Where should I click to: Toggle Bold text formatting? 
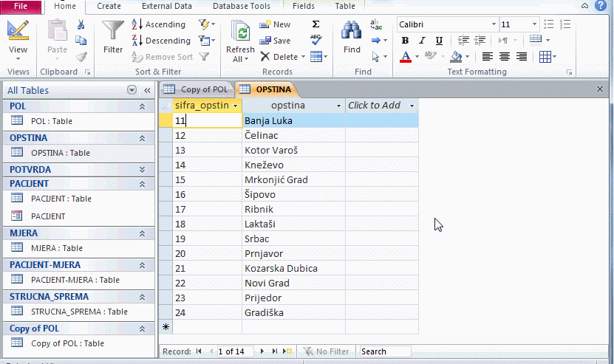click(x=405, y=41)
